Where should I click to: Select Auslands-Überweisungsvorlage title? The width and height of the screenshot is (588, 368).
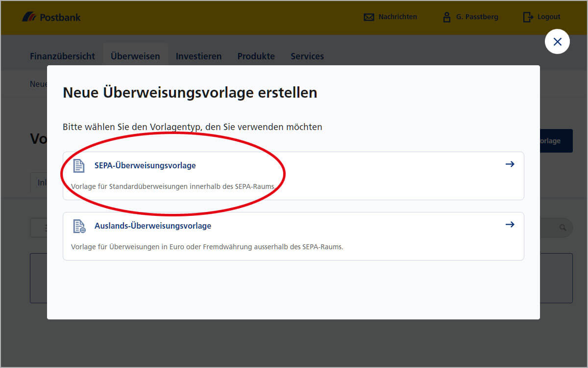(x=153, y=226)
